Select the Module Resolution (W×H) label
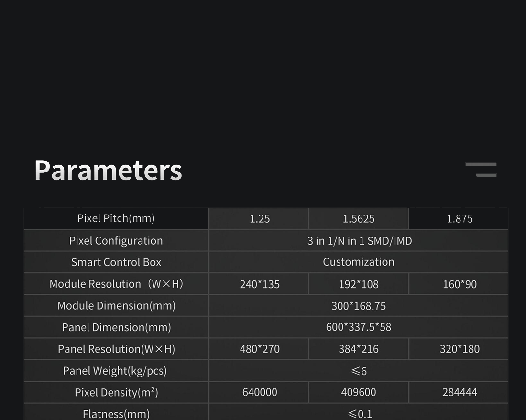Viewport: 526px width, 420px height. [116, 284]
